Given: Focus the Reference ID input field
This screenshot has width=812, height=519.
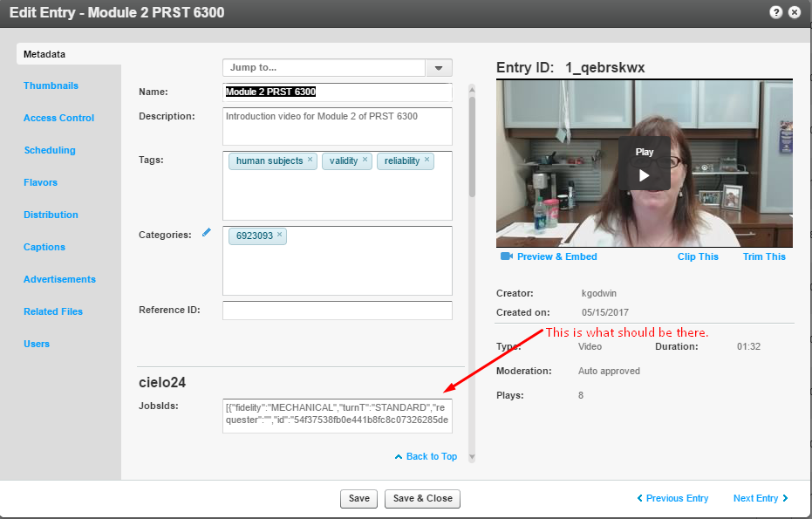Looking at the screenshot, I should [x=337, y=311].
